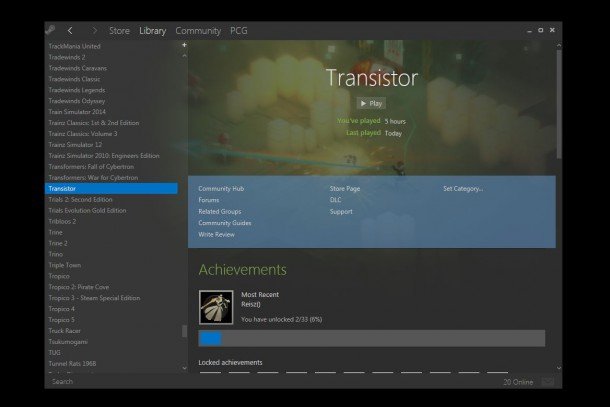Viewport: 610px width, 407px height.
Task: Select Tropico 4 in the list
Action: 61,309
